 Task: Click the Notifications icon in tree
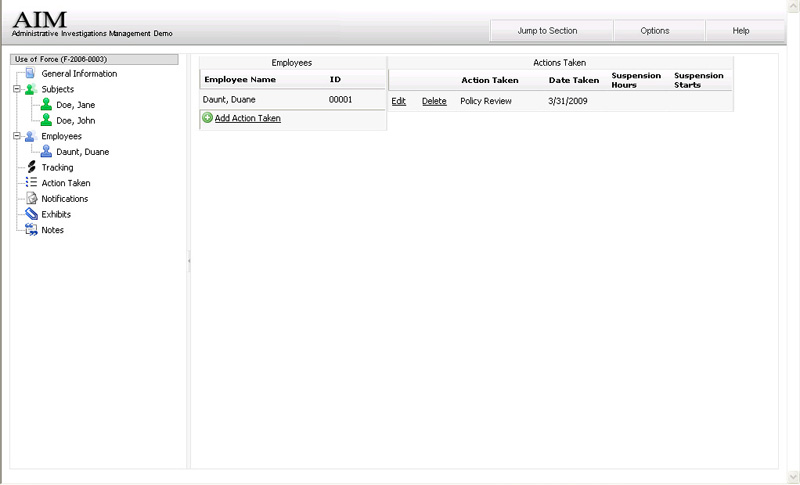click(x=31, y=199)
